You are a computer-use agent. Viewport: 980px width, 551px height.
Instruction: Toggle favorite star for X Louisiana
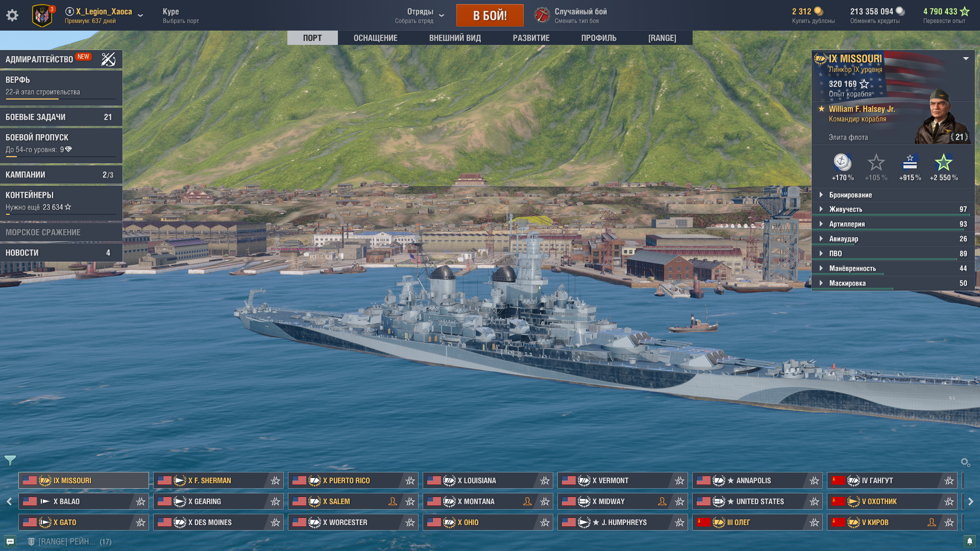click(x=545, y=481)
